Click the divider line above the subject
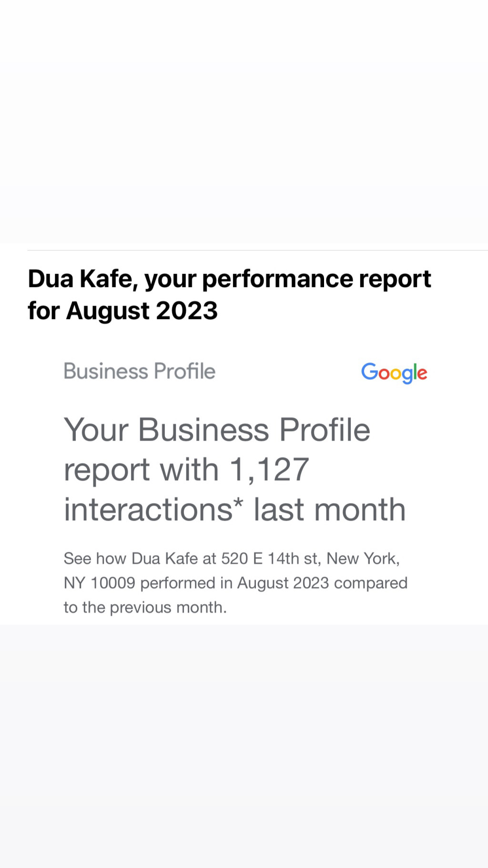This screenshot has height=868, width=488. (x=257, y=250)
